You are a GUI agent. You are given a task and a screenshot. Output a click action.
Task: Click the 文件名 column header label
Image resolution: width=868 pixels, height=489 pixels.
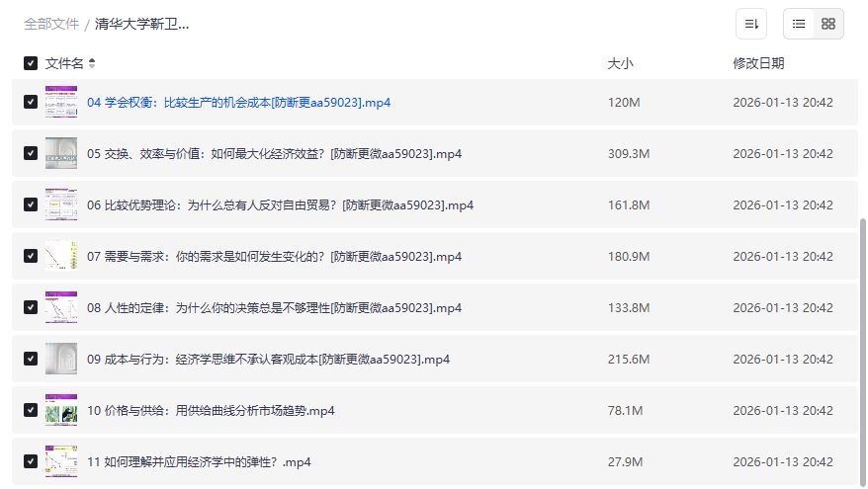63,63
